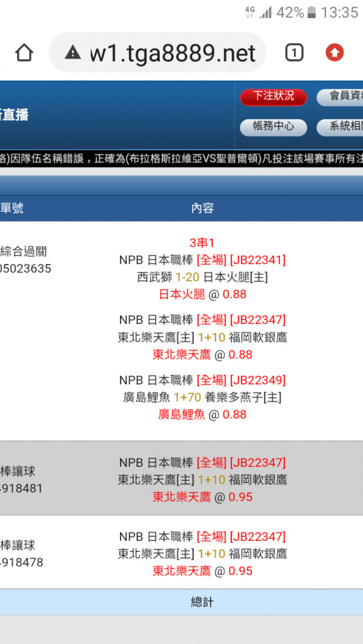
Task: Click the 會員資料 button
Action: 340,97
